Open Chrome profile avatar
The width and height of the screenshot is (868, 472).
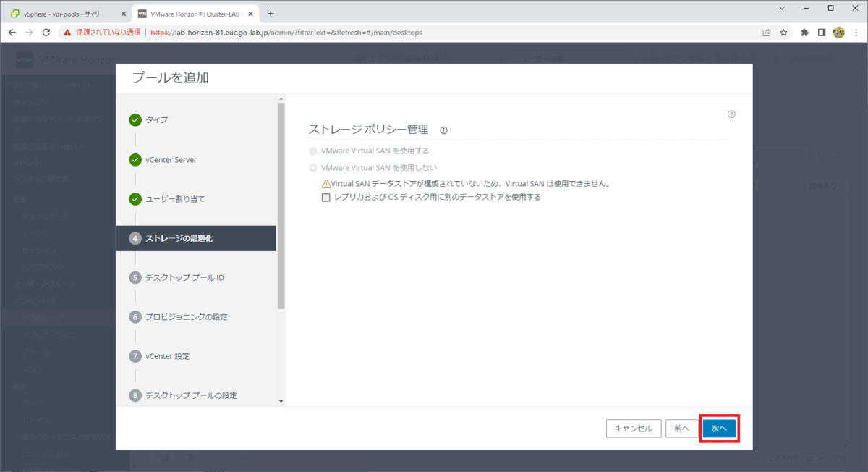(x=839, y=33)
